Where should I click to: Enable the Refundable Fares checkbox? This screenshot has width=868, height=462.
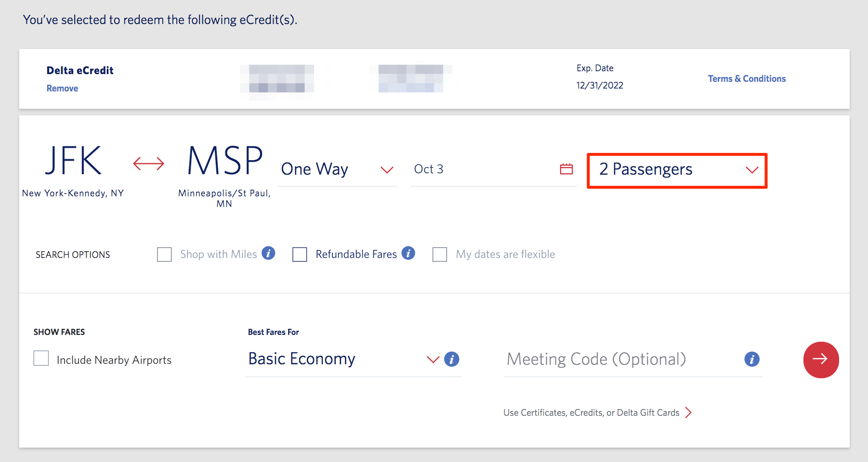(x=300, y=254)
